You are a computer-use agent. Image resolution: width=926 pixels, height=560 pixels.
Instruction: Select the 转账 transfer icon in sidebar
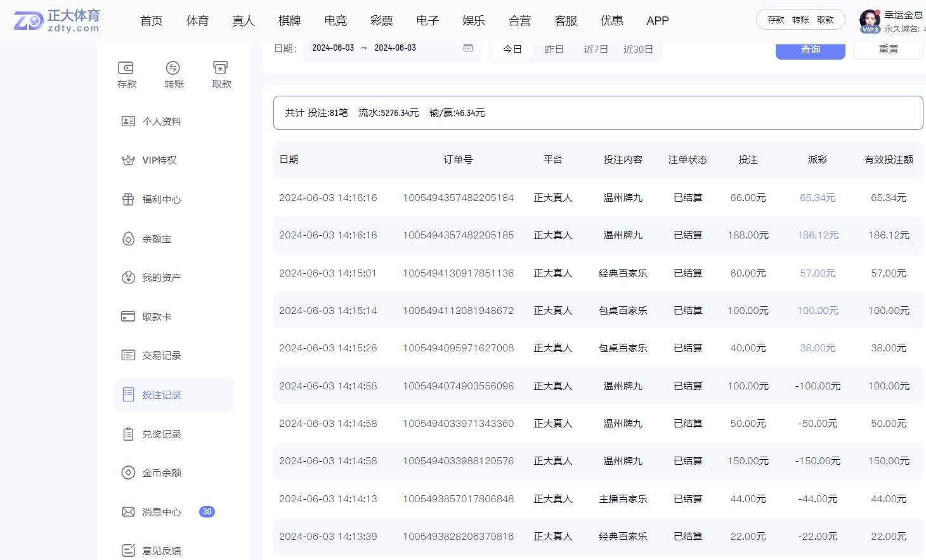[x=174, y=74]
